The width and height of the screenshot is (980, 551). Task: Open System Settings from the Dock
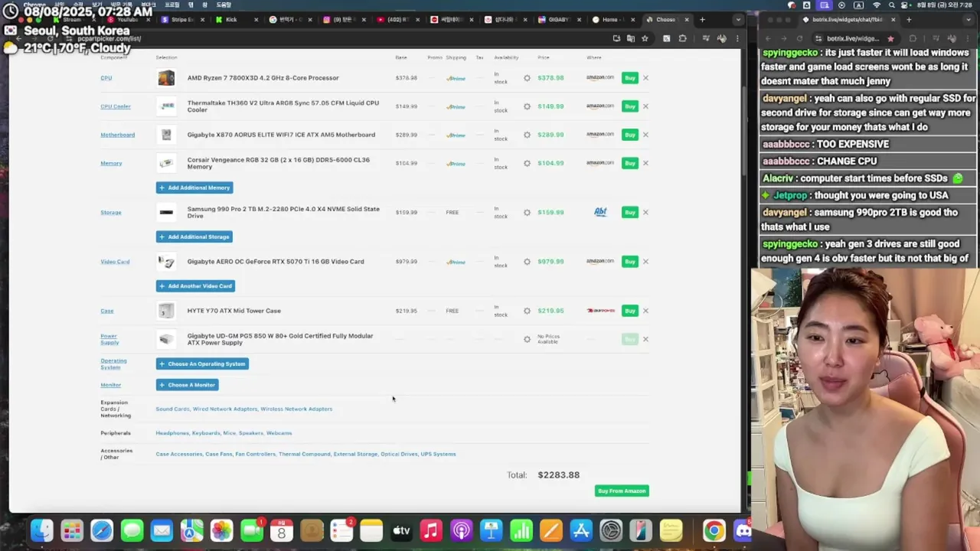pyautogui.click(x=611, y=530)
